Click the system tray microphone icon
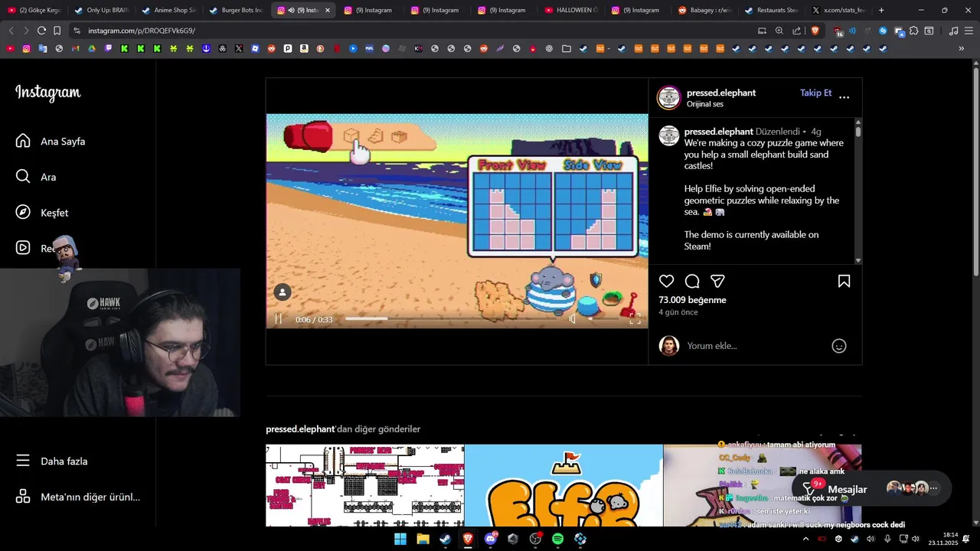 tap(887, 539)
